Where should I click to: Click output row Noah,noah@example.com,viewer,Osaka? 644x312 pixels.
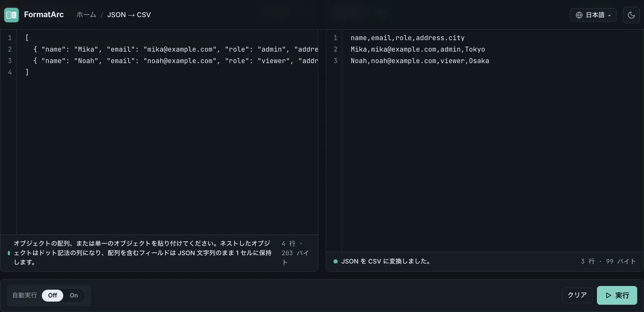coord(420,61)
